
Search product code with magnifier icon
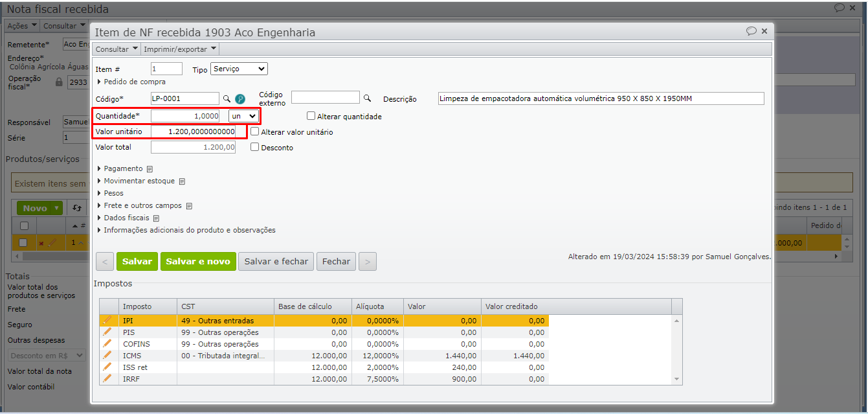tap(227, 98)
